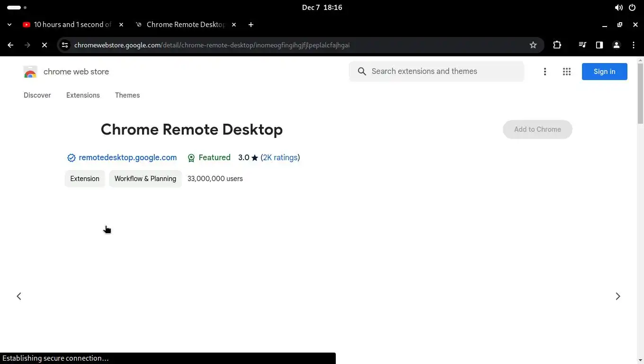The image size is (644, 364).
Task: Bookmark this page with the star icon
Action: [533, 45]
